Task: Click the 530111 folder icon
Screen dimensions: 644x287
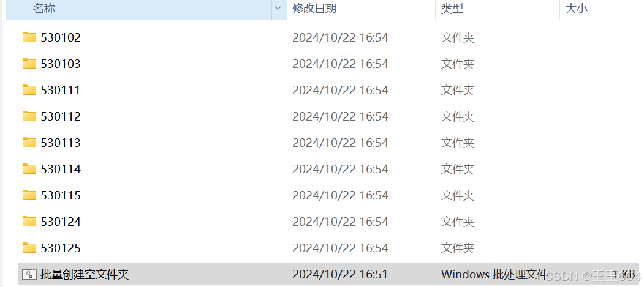Action: click(x=29, y=90)
